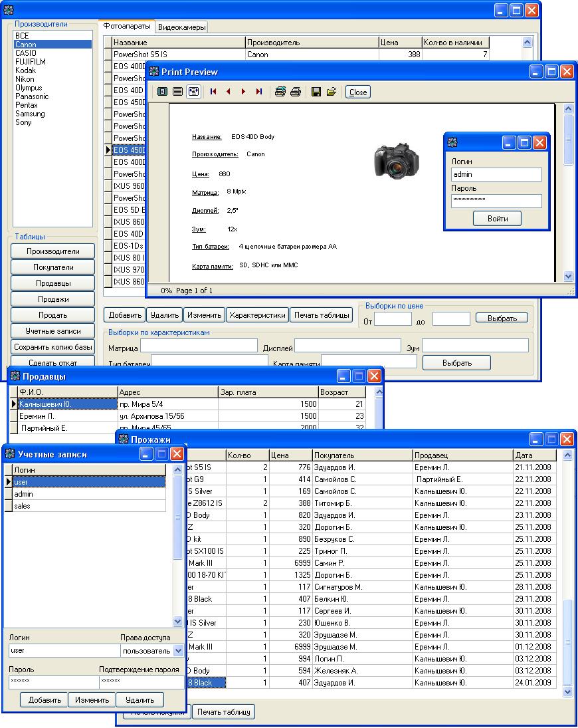Click Сохранить копию базы button
Viewport: 578px width, 728px height.
click(x=53, y=347)
